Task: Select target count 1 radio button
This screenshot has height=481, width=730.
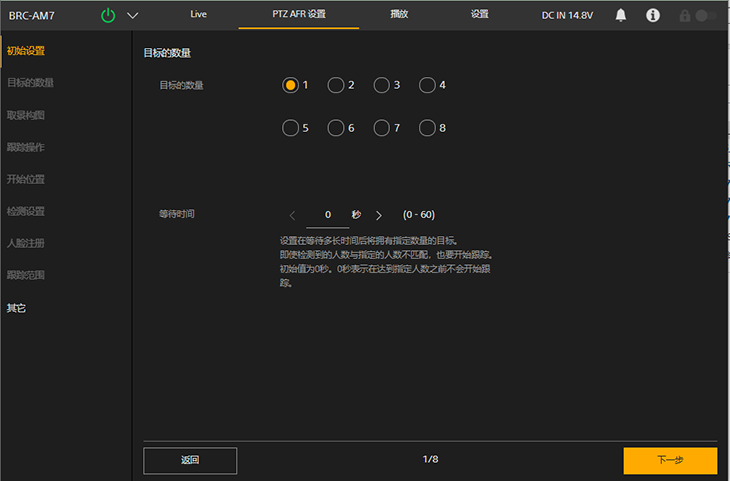Action: pyautogui.click(x=290, y=85)
